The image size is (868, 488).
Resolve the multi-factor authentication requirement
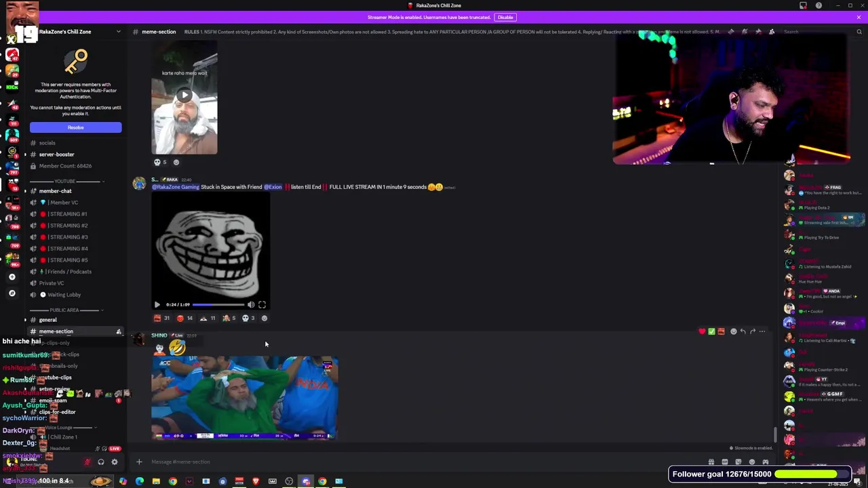pyautogui.click(x=75, y=127)
